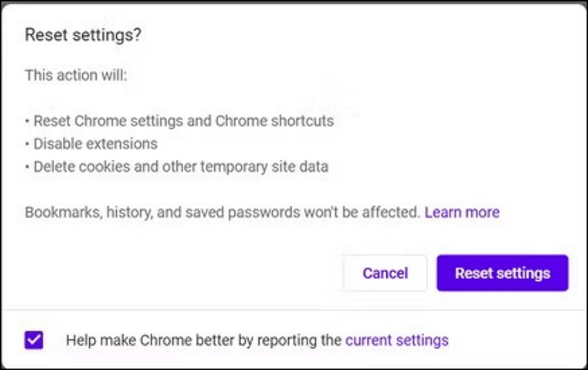588x370 pixels.
Task: Uncheck the Help make Chrome better checkbox
Action: (x=34, y=340)
